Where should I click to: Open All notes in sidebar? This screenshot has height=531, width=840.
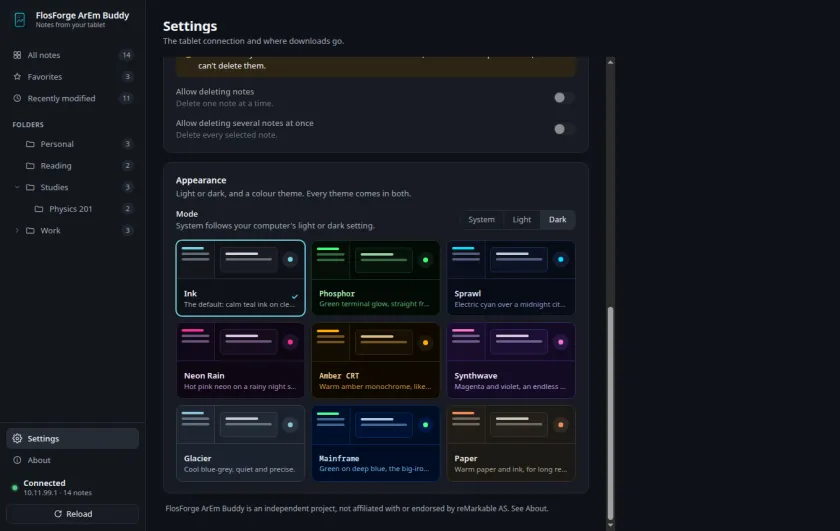[72, 55]
